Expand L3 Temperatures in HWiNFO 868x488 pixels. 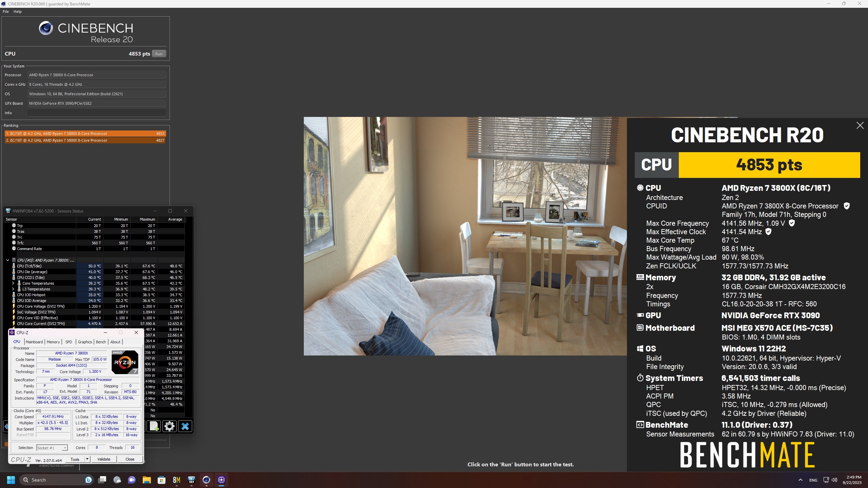tap(13, 289)
